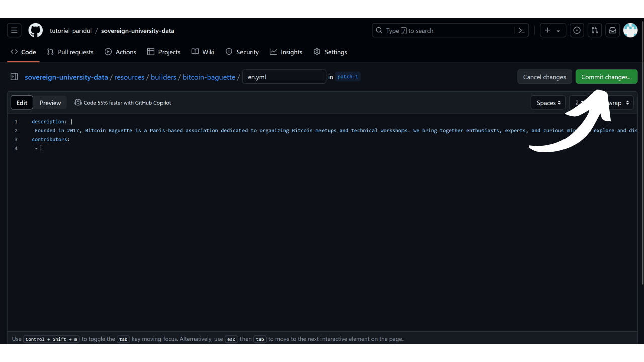Open the Pull requests tab

70,52
